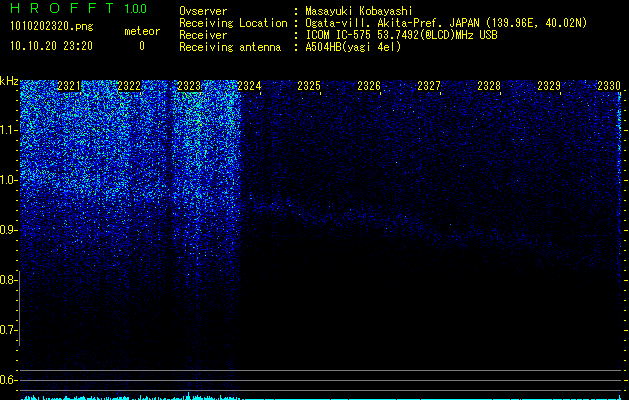Click the Receiving Location label
This screenshot has width=629, height=400.
point(233,23)
